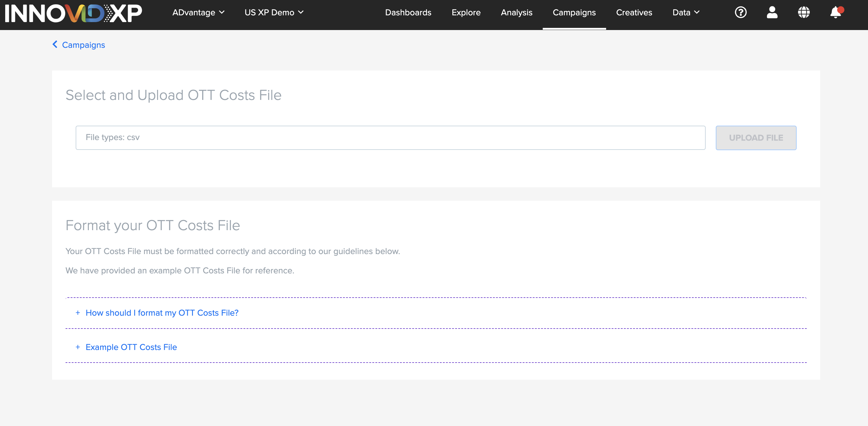This screenshot has width=868, height=426.
Task: Expand the Example OTT Costs File section
Action: (x=131, y=347)
